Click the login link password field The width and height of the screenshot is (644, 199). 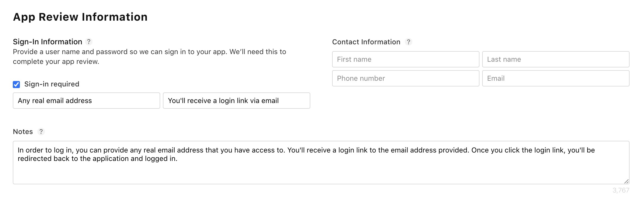236,101
